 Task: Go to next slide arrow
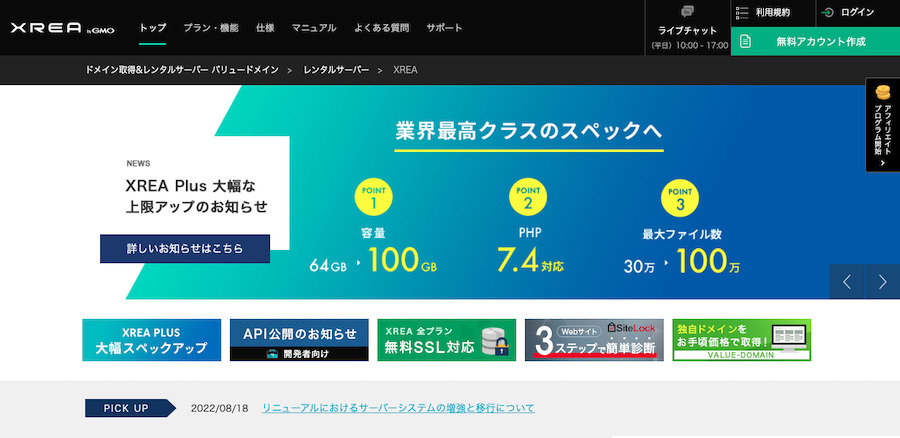pyautogui.click(x=882, y=281)
